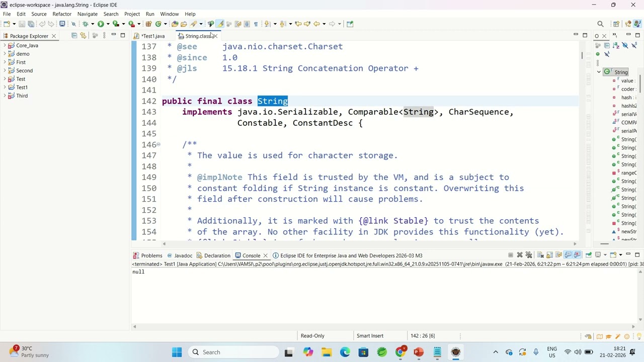Toggle alphabetical Sort in Outline view
Image resolution: width=644 pixels, height=362 pixels.
616,45
